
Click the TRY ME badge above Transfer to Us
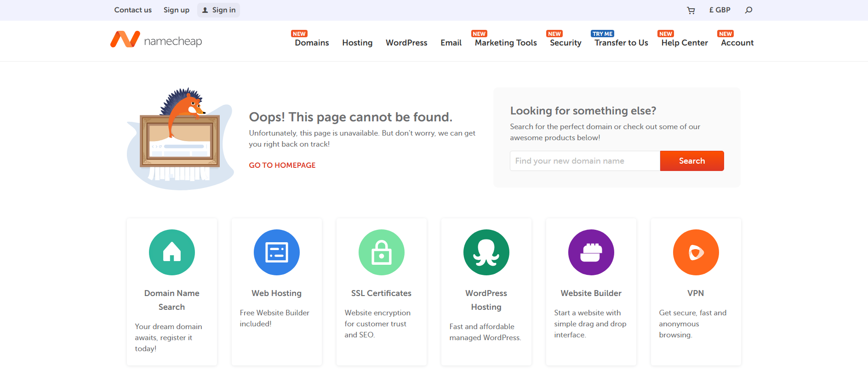point(602,34)
